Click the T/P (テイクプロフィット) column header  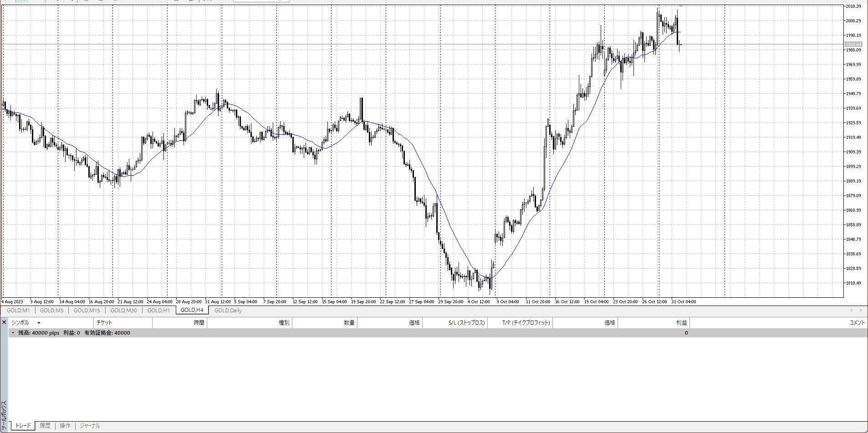(526, 323)
